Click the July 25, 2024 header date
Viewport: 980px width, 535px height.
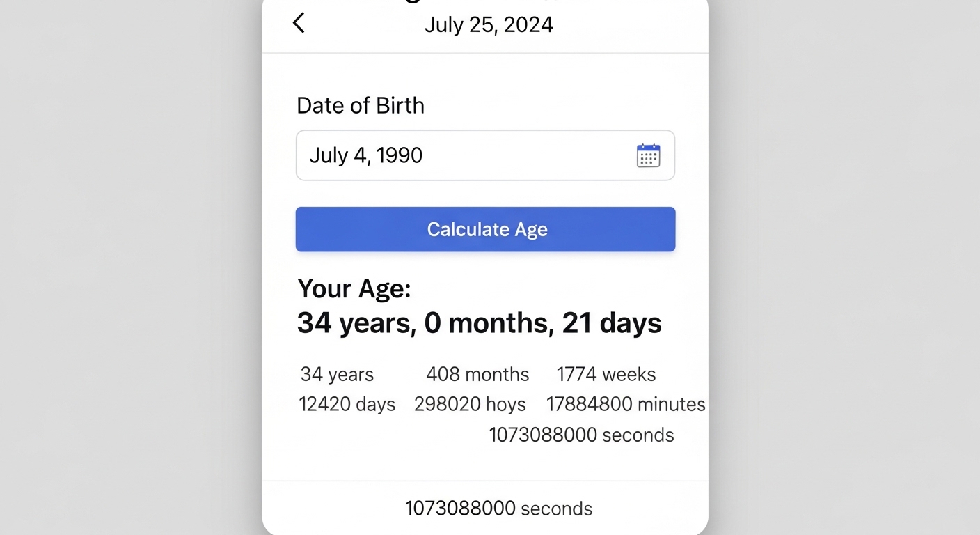point(489,25)
